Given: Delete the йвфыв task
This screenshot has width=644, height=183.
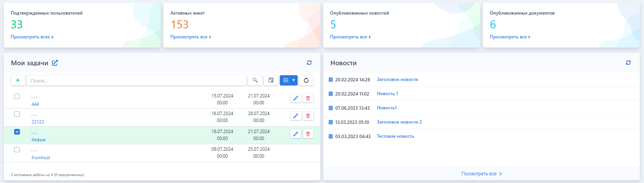Looking at the screenshot, I should point(308,134).
